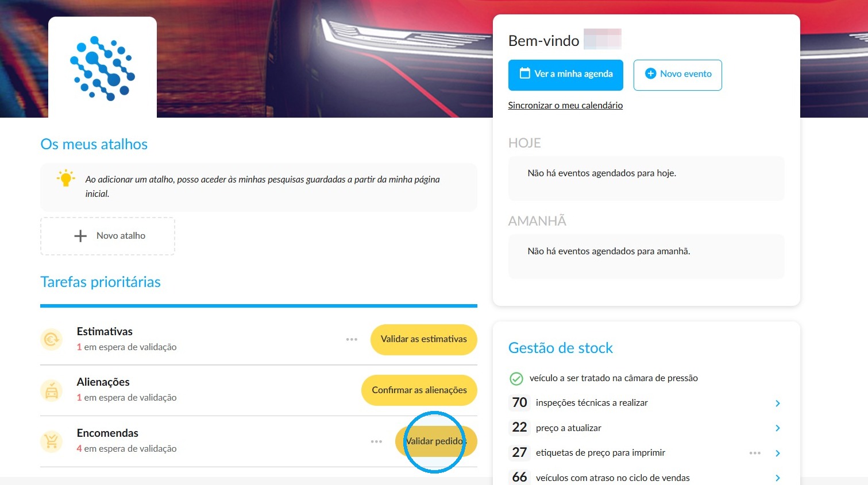868x485 pixels.
Task: Create a Novo evento
Action: point(678,75)
